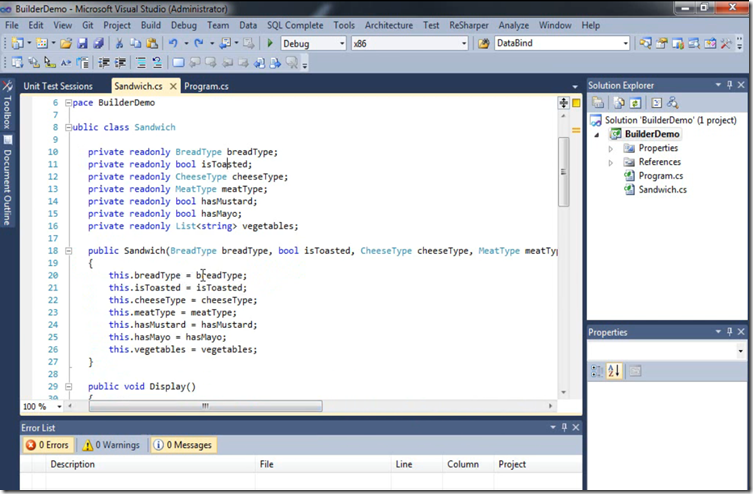
Task: Click the Redo arrow icon
Action: coord(198,43)
